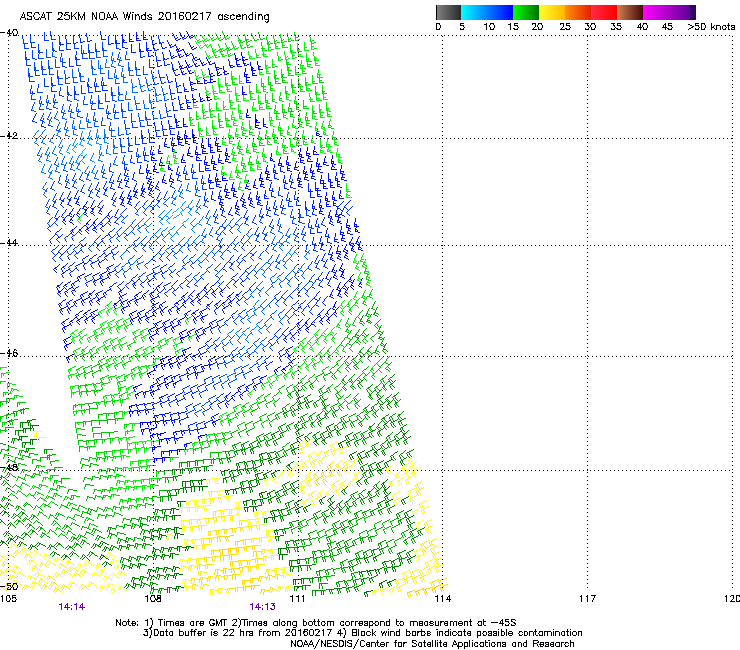Click the note 'Data buffer is 22 hrs' line

point(362,633)
